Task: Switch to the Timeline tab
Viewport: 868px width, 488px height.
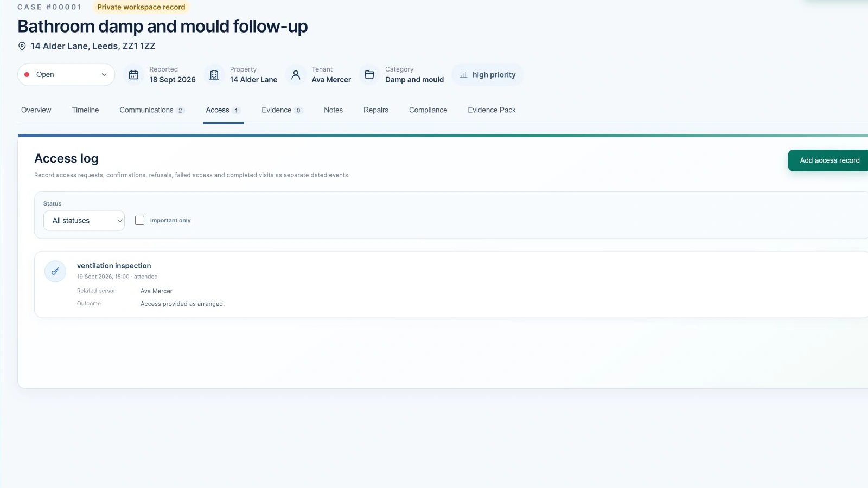Action: 85,110
